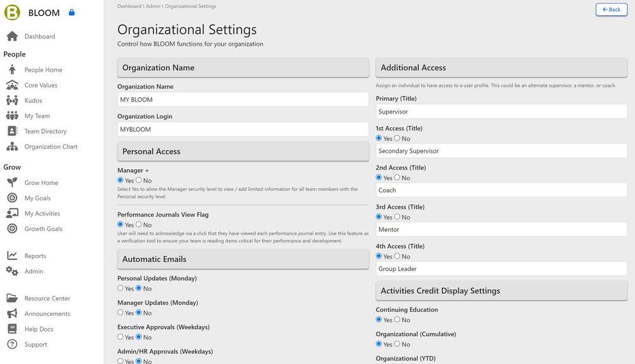Click the Admin gears icon
The width and height of the screenshot is (635, 364).
12,271
